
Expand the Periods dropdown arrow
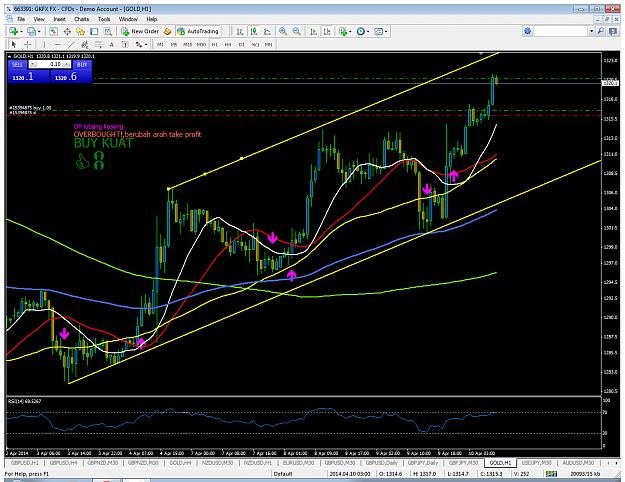click(368, 31)
